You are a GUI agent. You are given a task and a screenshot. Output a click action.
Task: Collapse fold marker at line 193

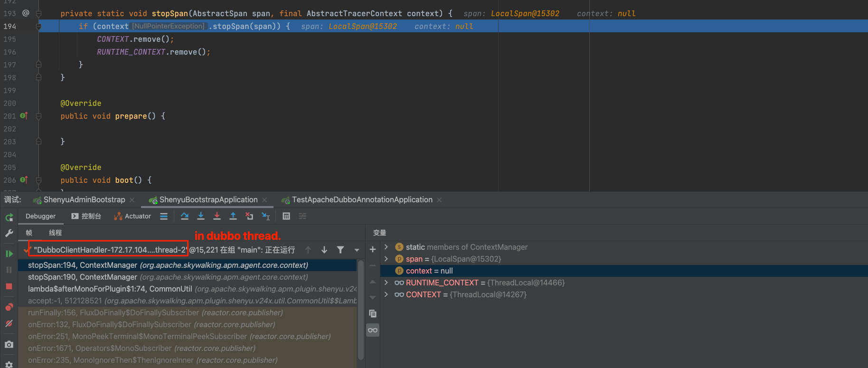[x=38, y=13]
